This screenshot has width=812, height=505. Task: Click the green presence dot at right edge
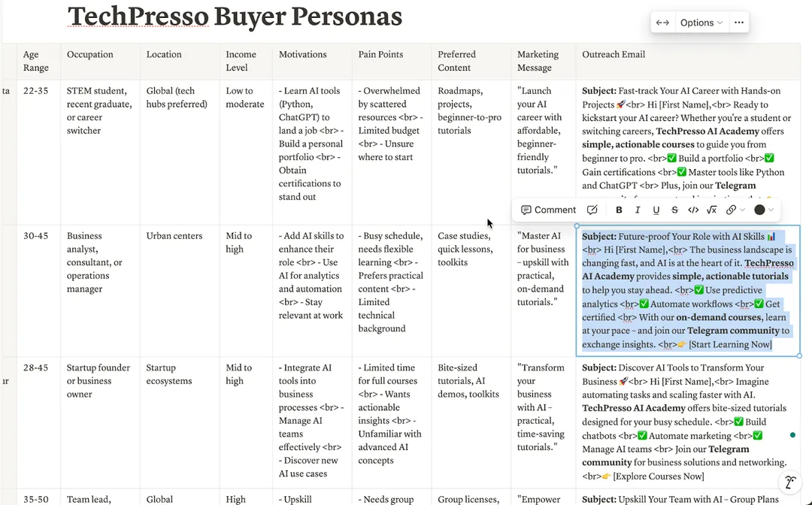pyautogui.click(x=792, y=435)
